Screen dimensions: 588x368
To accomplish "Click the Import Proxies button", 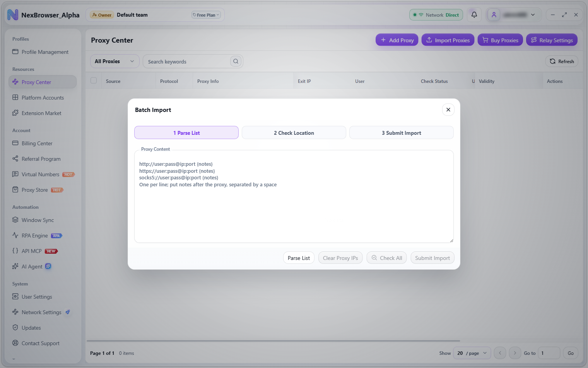I will point(448,40).
